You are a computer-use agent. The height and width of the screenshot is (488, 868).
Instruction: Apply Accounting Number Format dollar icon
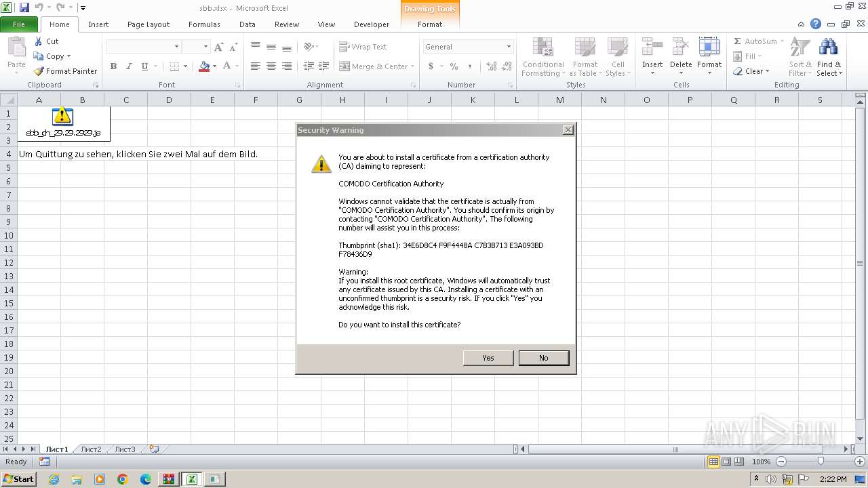click(431, 66)
